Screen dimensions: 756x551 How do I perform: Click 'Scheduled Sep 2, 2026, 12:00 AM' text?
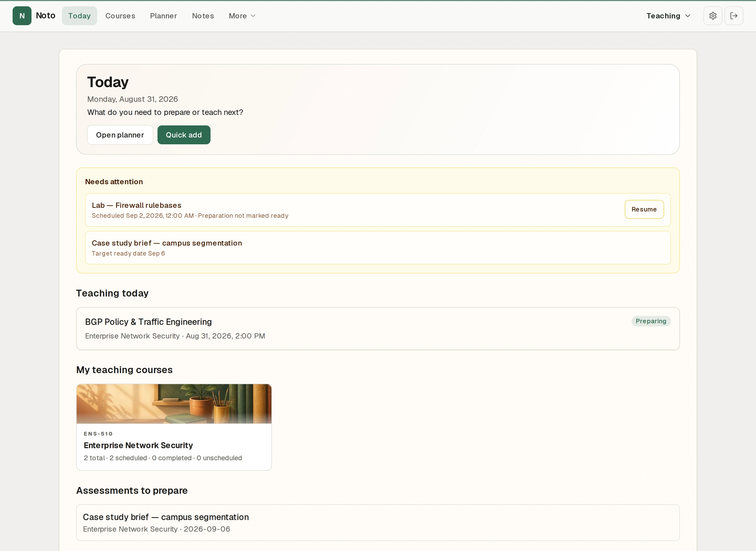pyautogui.click(x=143, y=216)
